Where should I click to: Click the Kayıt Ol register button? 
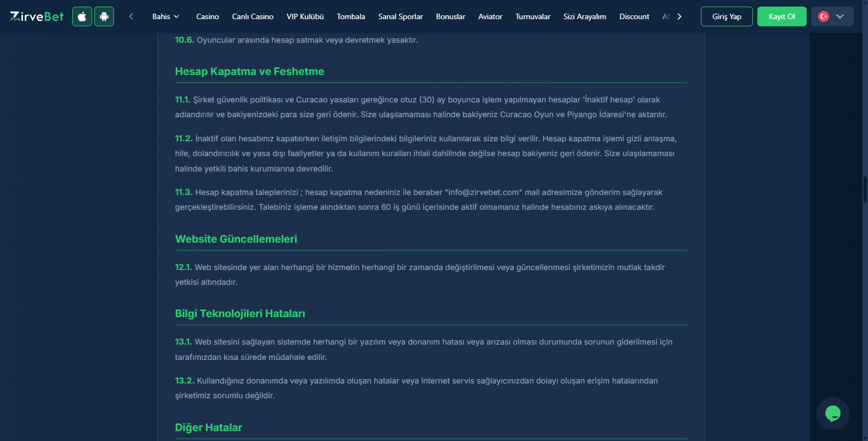(782, 16)
